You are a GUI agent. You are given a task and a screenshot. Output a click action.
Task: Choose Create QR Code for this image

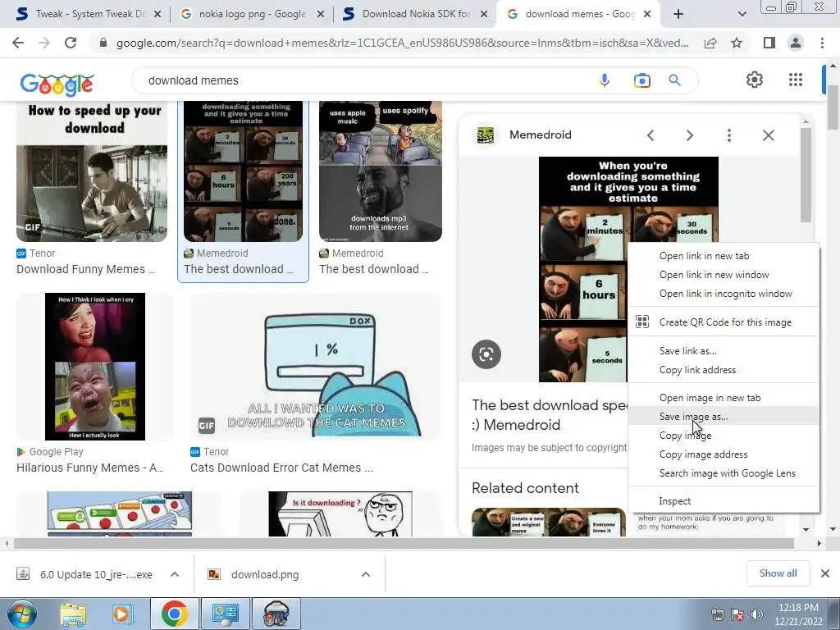pyautogui.click(x=724, y=322)
